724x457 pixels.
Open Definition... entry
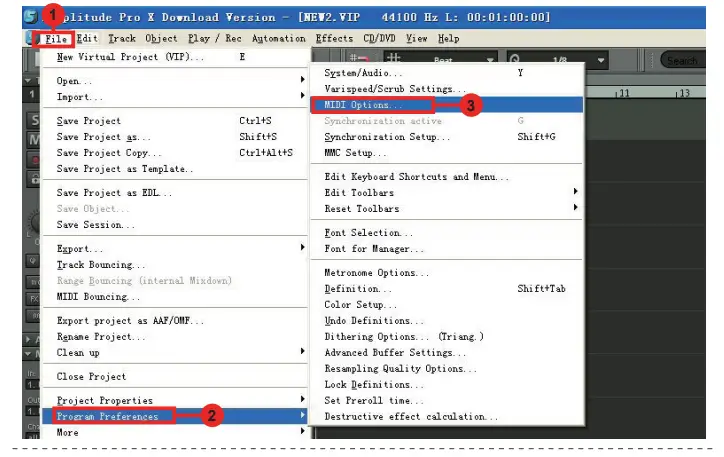point(447,289)
